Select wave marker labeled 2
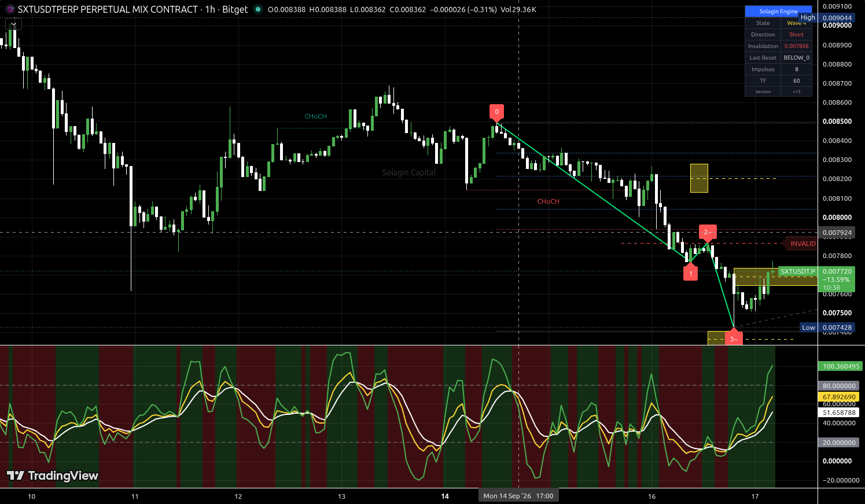The width and height of the screenshot is (865, 504). [x=708, y=233]
